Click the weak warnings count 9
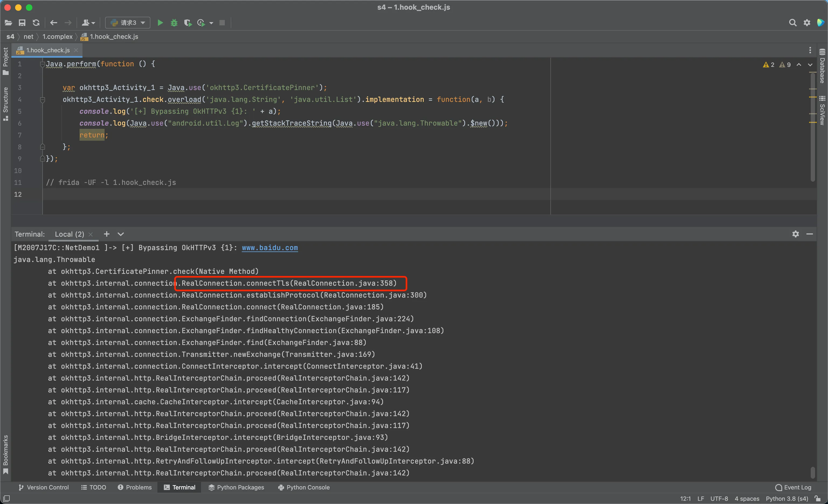The width and height of the screenshot is (828, 504). point(785,64)
